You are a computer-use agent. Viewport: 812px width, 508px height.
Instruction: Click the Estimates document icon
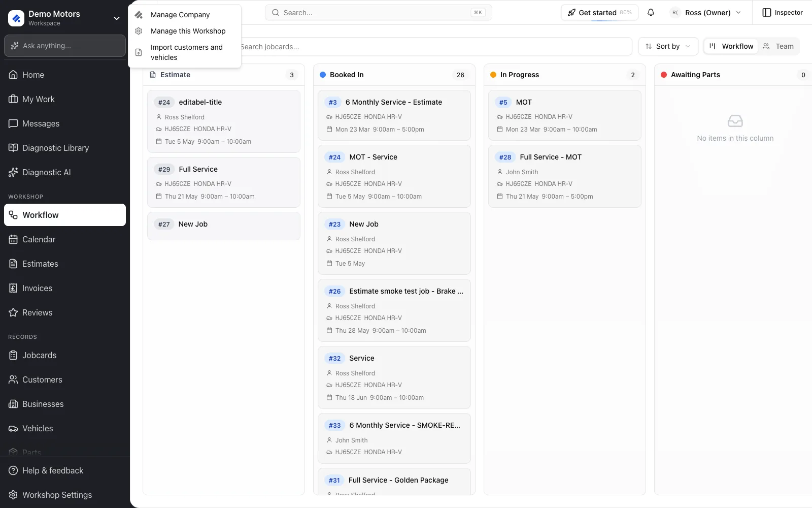click(13, 264)
